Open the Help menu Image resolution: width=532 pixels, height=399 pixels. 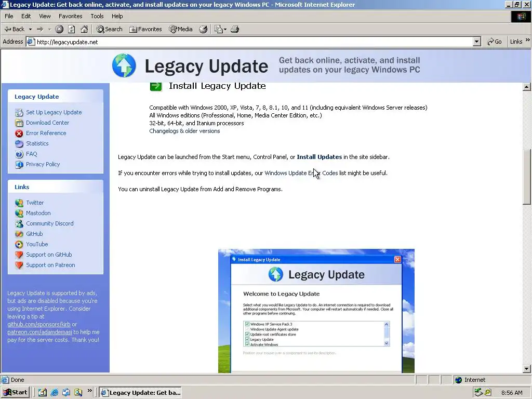tap(117, 16)
